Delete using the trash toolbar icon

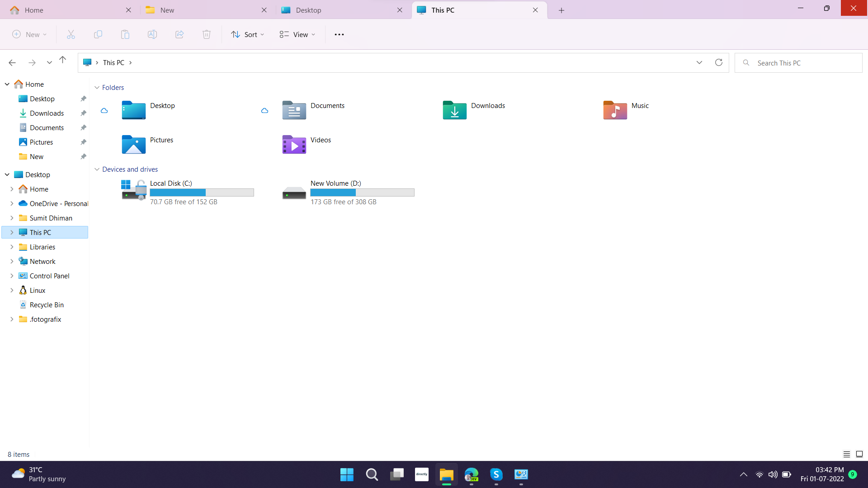[x=206, y=34]
